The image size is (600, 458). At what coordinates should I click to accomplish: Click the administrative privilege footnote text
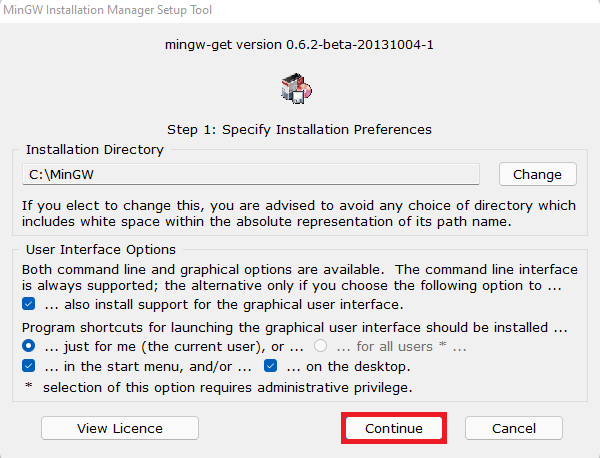click(218, 387)
